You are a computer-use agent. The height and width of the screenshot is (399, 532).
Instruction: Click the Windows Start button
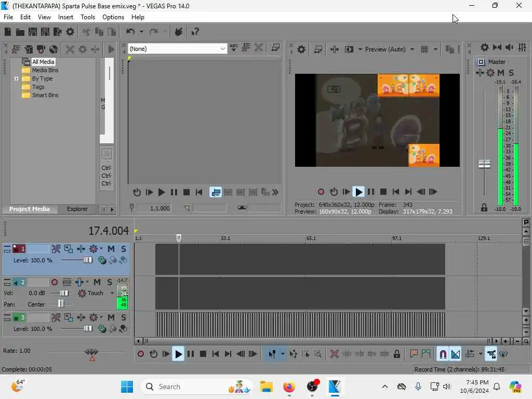[x=127, y=387]
